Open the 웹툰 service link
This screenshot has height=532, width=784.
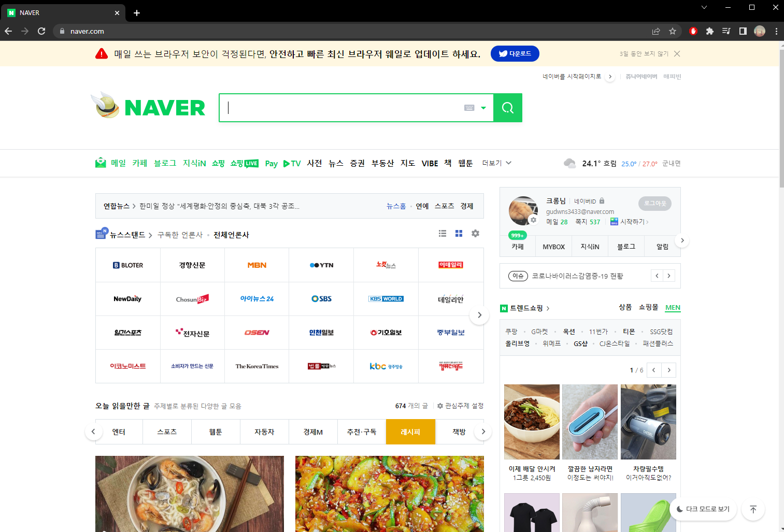coord(465,163)
